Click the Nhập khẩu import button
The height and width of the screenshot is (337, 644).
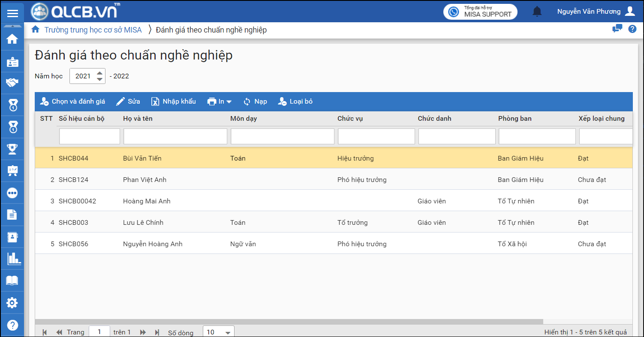coord(174,101)
